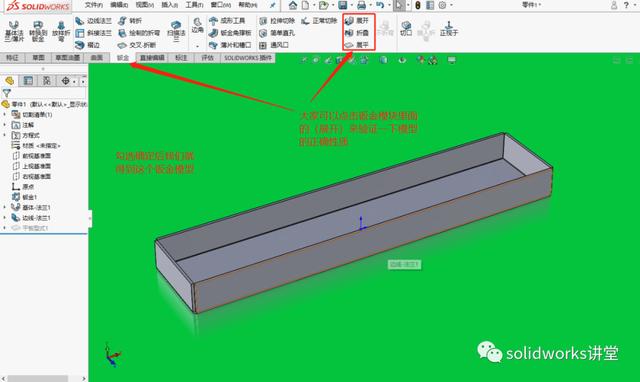The height and width of the screenshot is (382, 640).
Task: Select the 转换到钣金 convert to sheet metal tool
Action: tap(38, 31)
